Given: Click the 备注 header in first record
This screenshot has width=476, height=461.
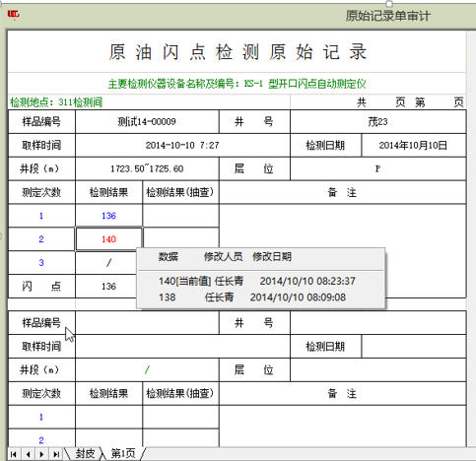Looking at the screenshot, I should 342,192.
